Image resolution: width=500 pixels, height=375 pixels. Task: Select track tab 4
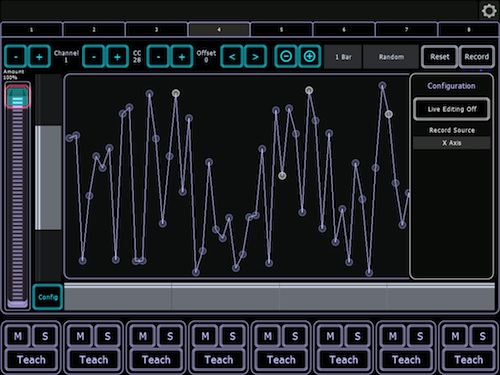point(219,30)
